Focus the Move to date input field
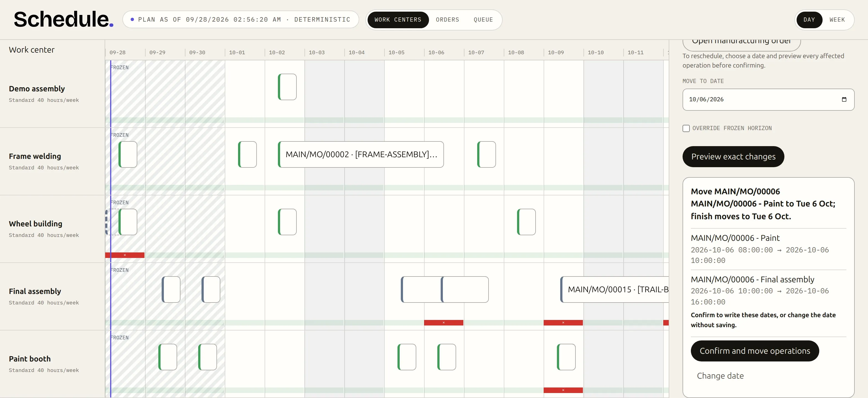The width and height of the screenshot is (868, 398). [768, 99]
